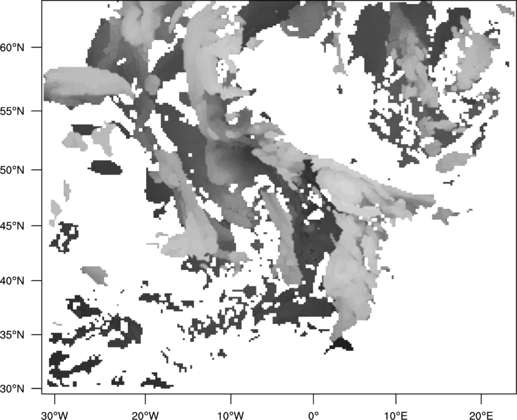Click the 50°N latitude label
Viewport: 517px width, 420px height.
tap(12, 170)
